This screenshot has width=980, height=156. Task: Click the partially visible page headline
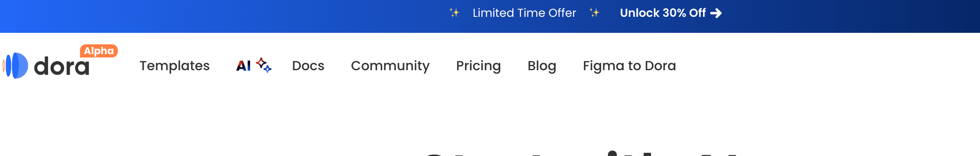click(x=579, y=154)
